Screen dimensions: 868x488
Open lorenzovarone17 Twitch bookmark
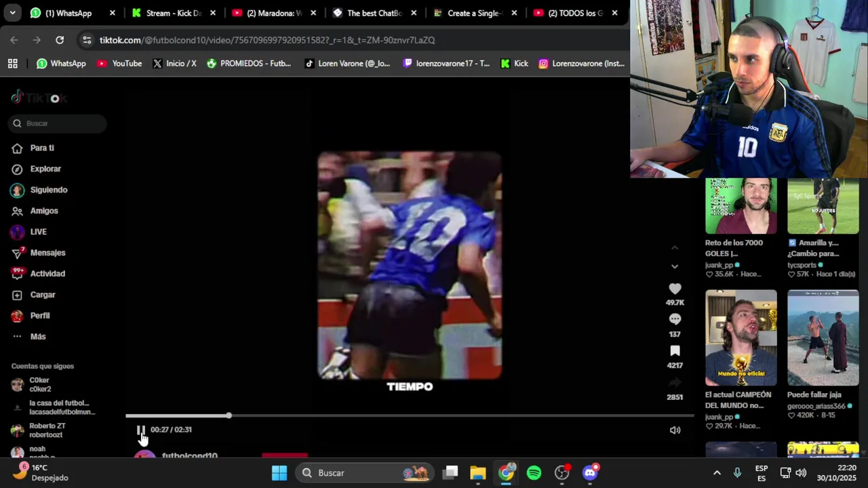446,63
